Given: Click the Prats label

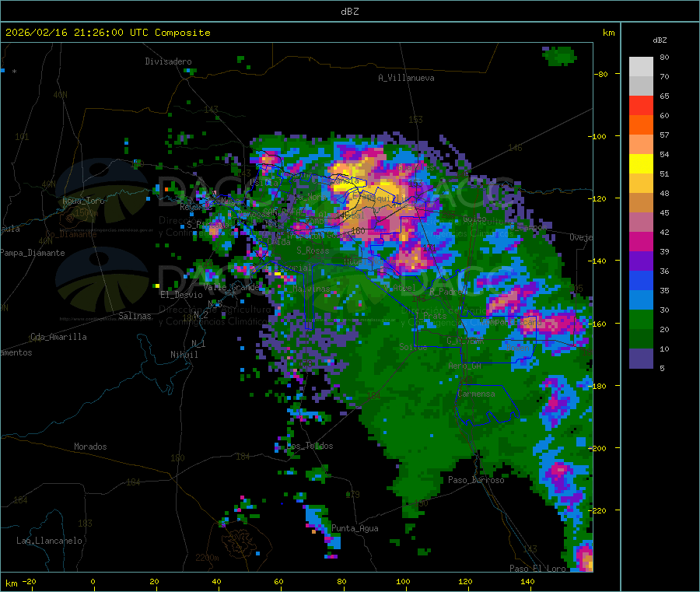Looking at the screenshot, I should [435, 316].
